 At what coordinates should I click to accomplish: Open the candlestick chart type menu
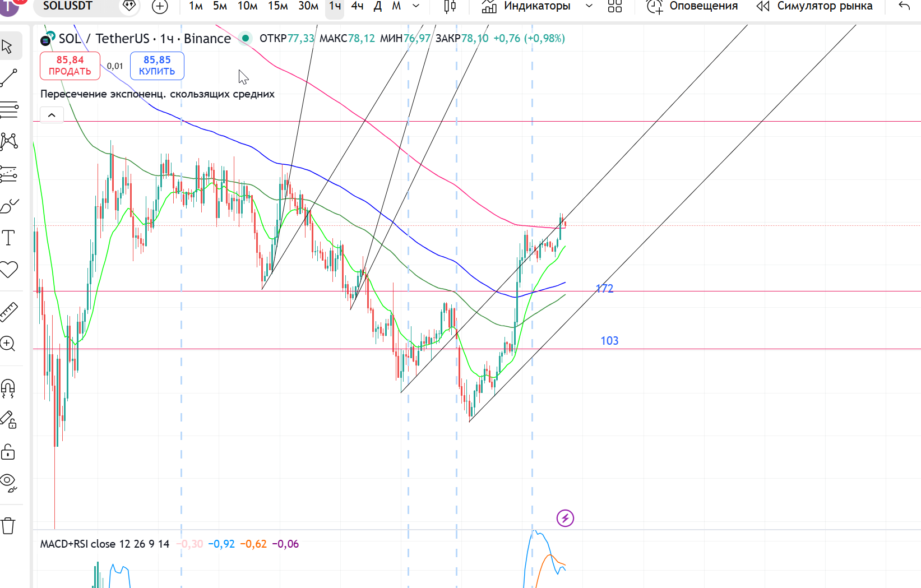click(x=450, y=6)
